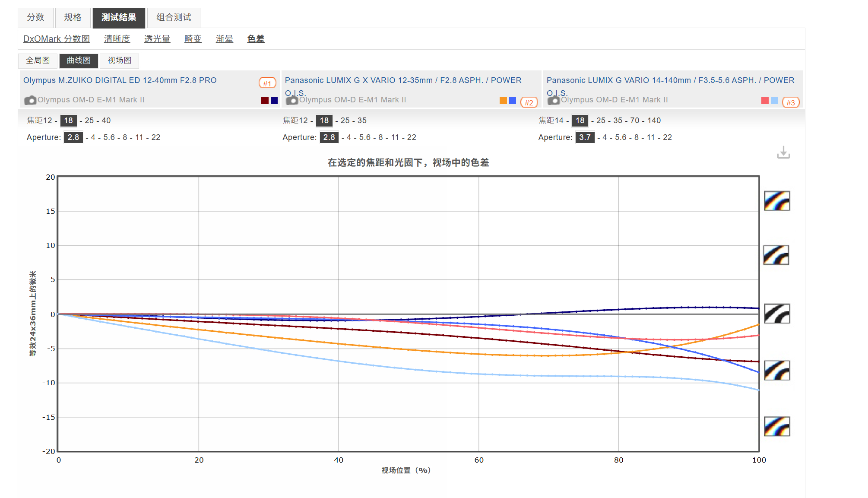This screenshot has height=498, width=868.
Task: Click the bottom aberration thumbnail near -16
Action: coord(777,426)
